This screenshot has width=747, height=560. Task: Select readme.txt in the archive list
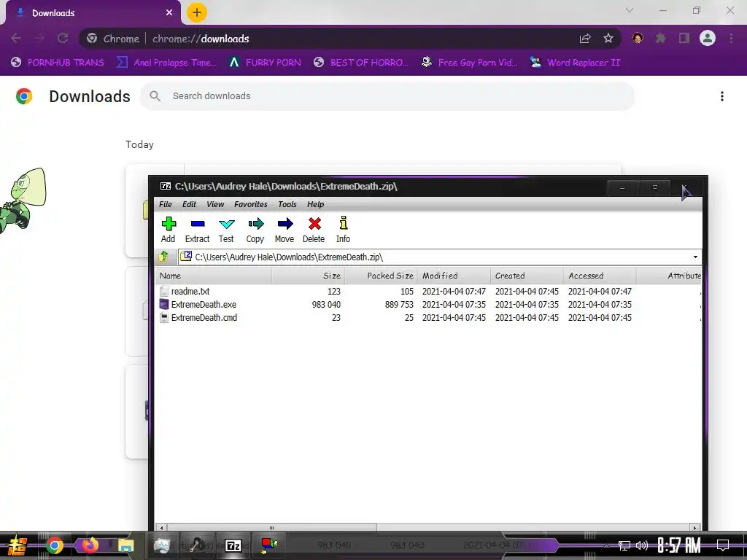point(190,291)
